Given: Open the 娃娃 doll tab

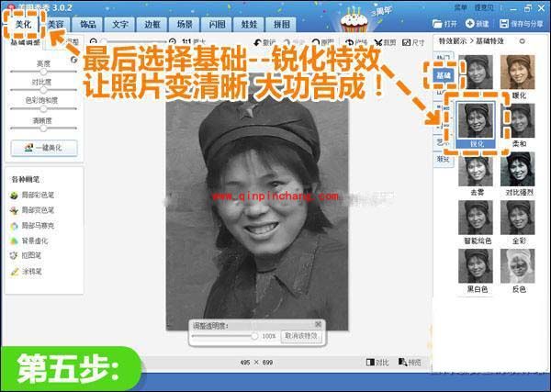Looking at the screenshot, I should point(249,24).
